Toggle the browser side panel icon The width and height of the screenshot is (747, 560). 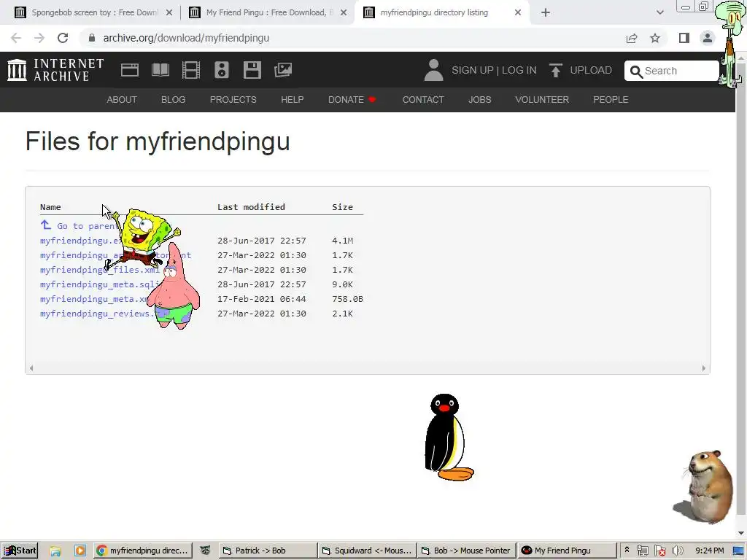(x=684, y=38)
